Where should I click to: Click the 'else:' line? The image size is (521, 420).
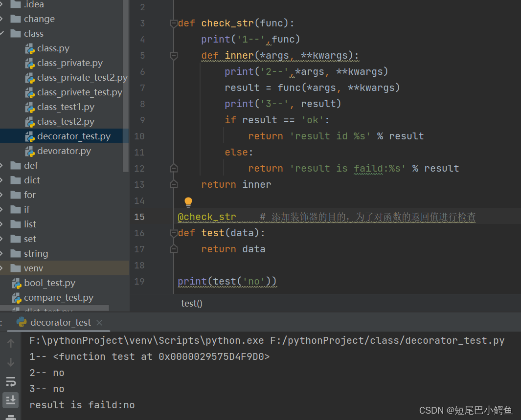click(239, 153)
